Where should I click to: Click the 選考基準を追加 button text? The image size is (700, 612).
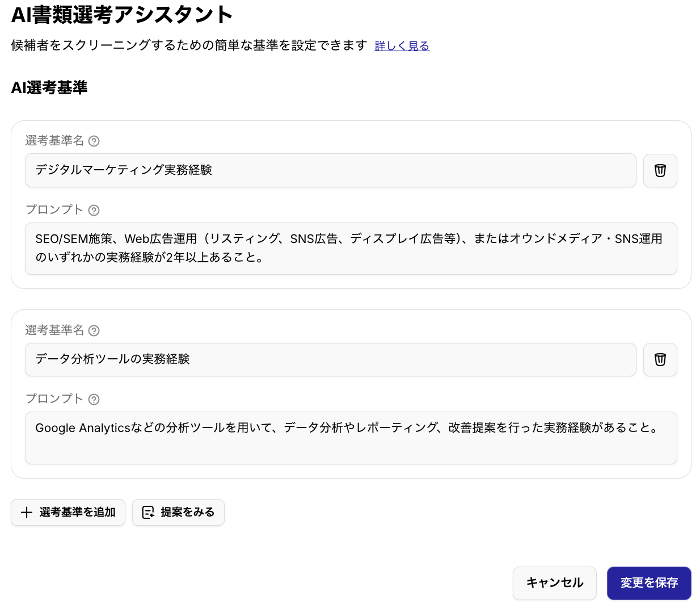(77, 513)
